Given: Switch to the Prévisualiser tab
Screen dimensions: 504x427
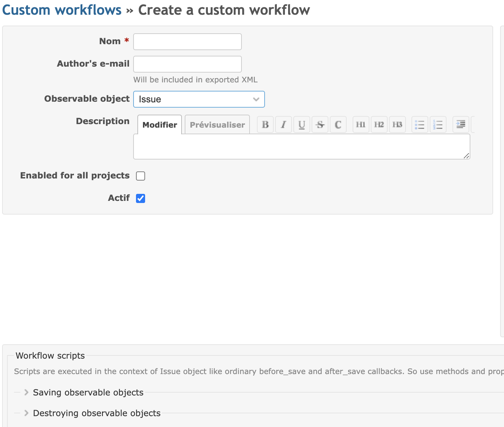Looking at the screenshot, I should click(217, 124).
